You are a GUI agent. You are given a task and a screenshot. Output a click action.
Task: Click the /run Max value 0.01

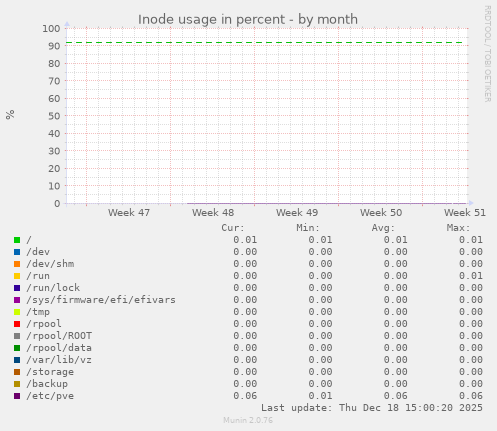point(471,276)
